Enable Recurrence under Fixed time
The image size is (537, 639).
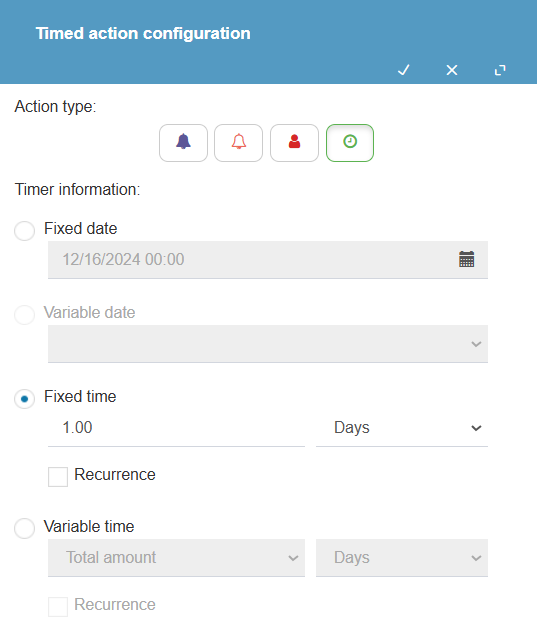pos(58,477)
